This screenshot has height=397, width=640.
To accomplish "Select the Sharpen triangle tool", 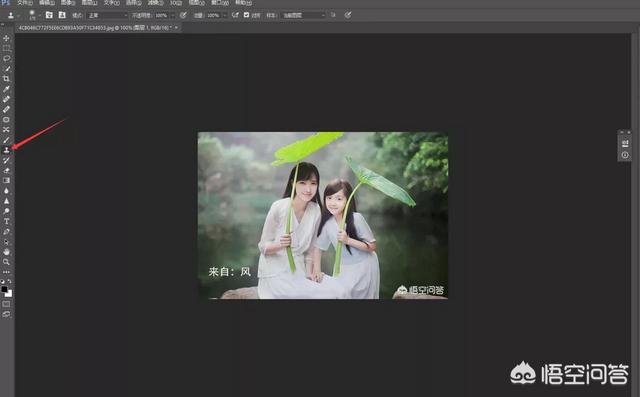I will coord(6,201).
